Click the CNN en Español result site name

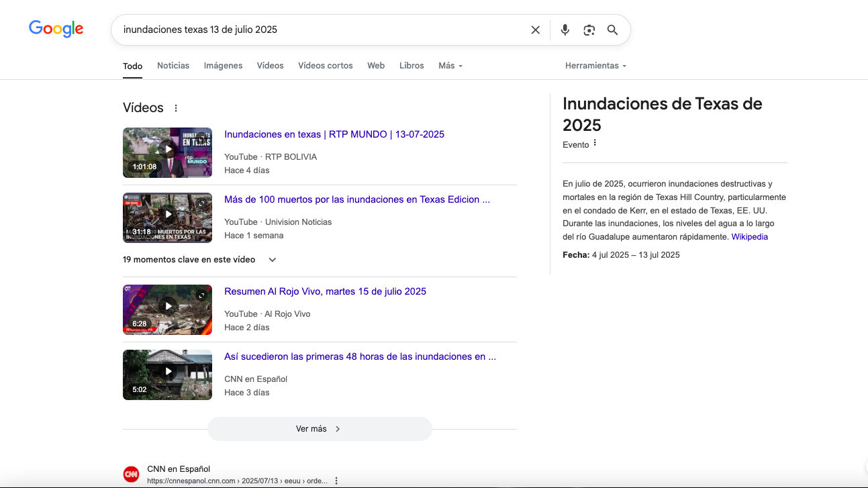tap(179, 469)
